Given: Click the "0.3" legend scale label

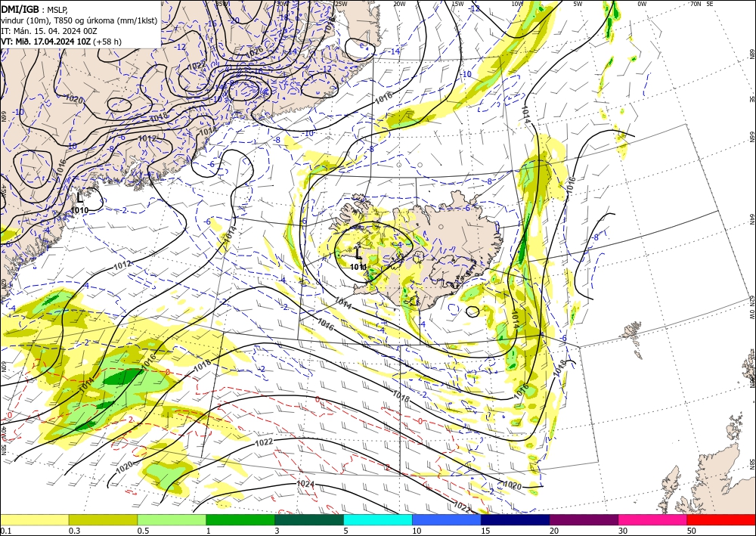Looking at the screenshot, I should click(x=74, y=531).
